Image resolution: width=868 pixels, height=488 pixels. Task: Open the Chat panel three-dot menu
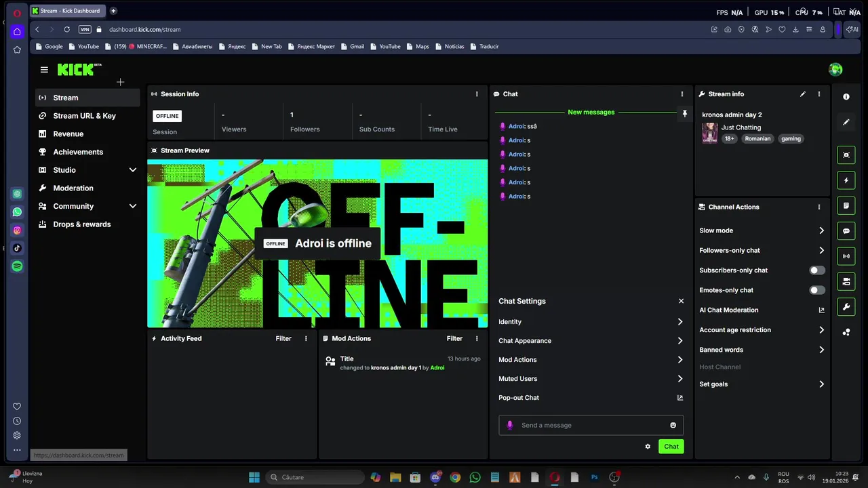pos(682,94)
